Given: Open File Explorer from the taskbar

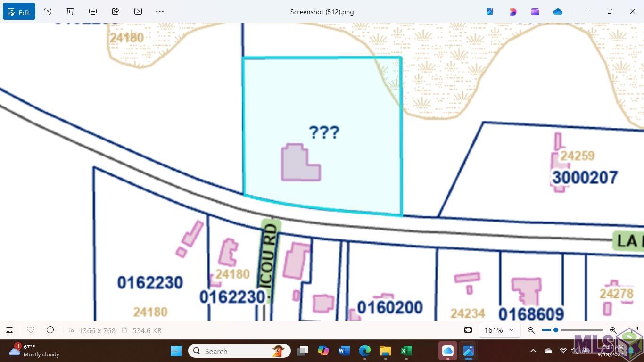Looking at the screenshot, I should pyautogui.click(x=386, y=351).
